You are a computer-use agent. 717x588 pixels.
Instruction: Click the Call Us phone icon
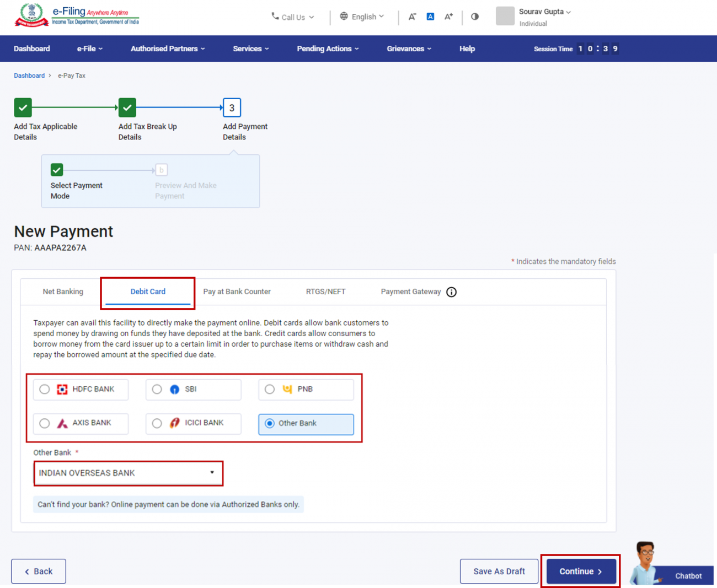(x=275, y=17)
